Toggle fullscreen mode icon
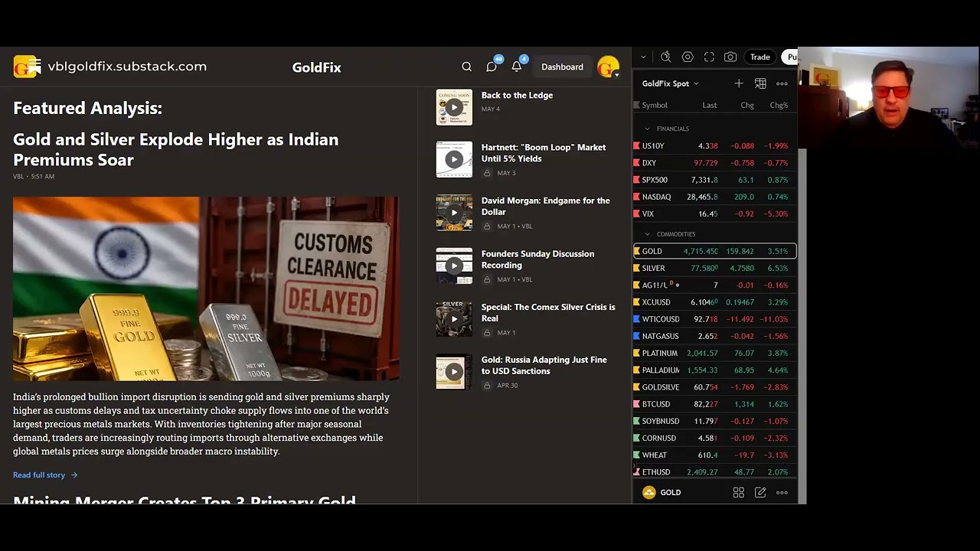This screenshot has height=551, width=980. pos(709,57)
